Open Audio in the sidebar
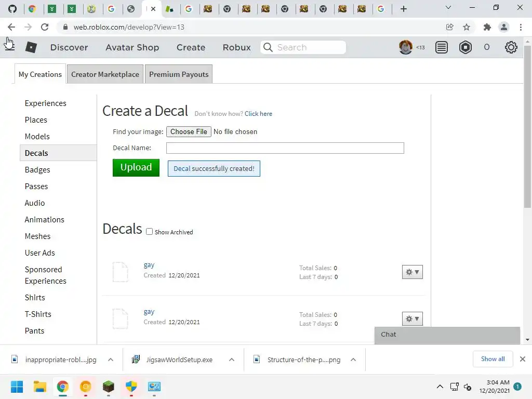The image size is (532, 399). [x=35, y=203]
